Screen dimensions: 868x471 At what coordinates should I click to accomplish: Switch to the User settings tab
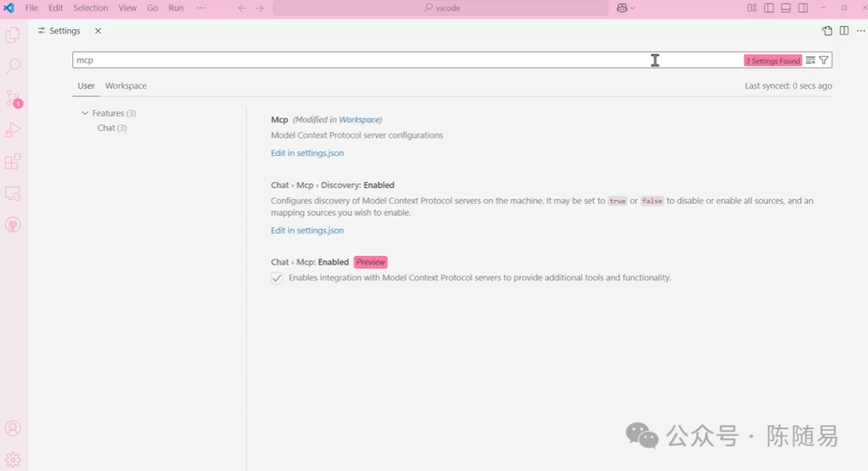(86, 86)
